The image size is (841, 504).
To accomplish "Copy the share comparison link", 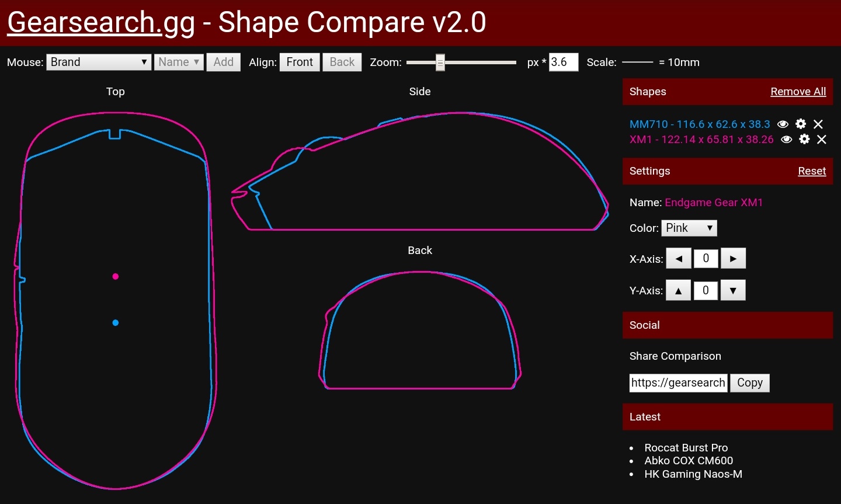I will click(750, 383).
